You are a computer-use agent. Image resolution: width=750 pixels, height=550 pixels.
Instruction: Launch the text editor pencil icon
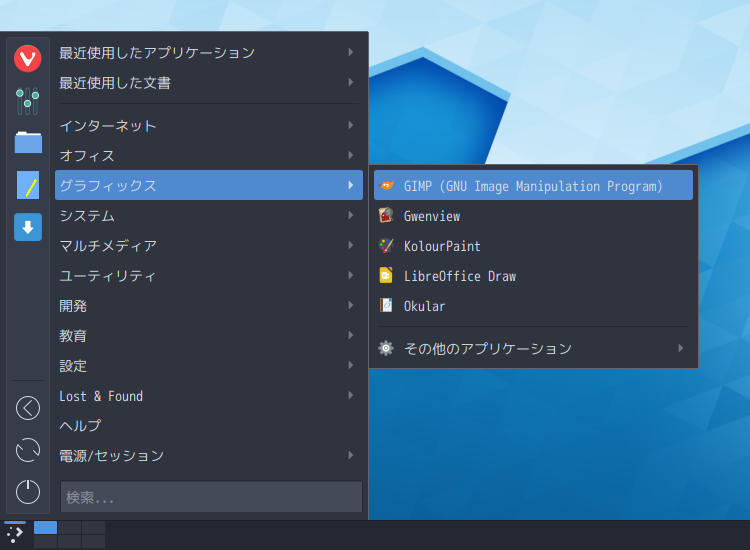coord(28,185)
